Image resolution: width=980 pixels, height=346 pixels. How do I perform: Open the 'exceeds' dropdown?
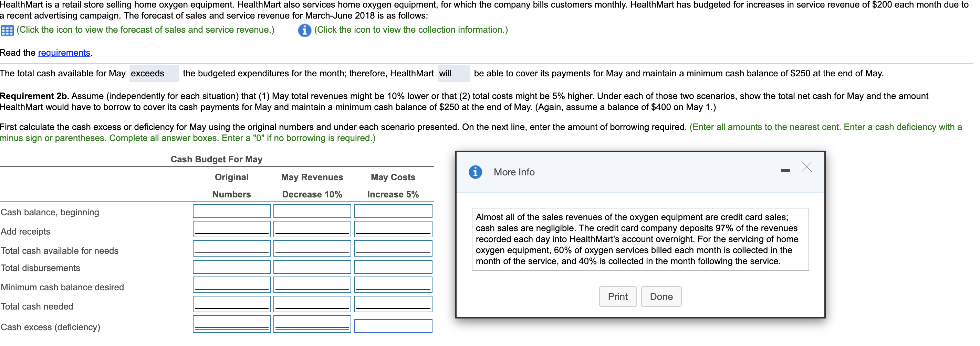pyautogui.click(x=154, y=73)
